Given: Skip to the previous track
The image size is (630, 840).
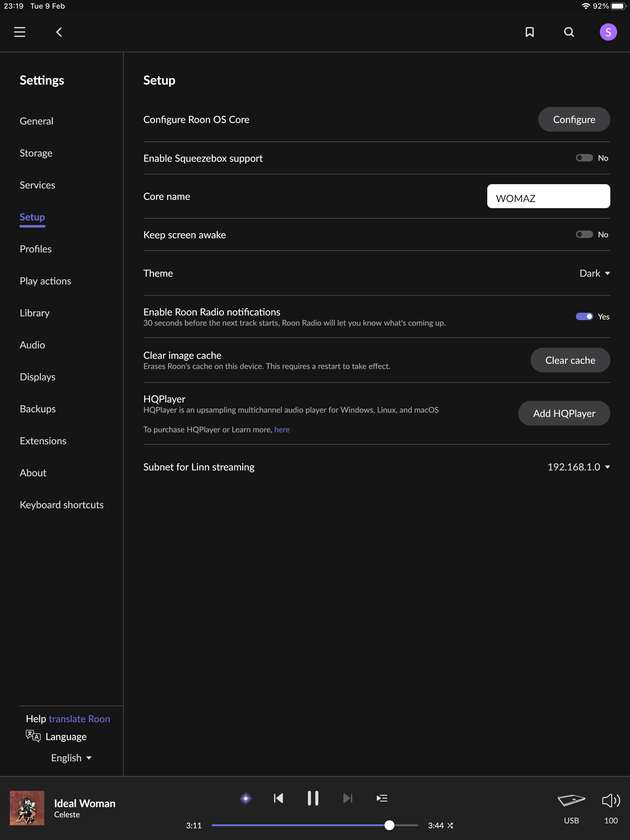Looking at the screenshot, I should (278, 798).
